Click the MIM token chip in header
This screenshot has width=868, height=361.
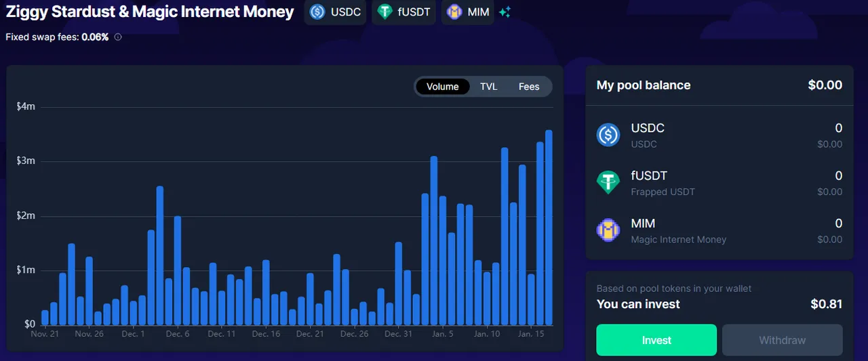468,12
